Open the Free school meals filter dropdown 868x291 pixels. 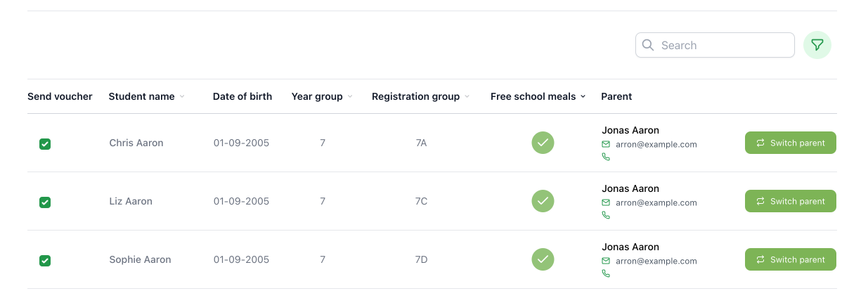(x=583, y=97)
